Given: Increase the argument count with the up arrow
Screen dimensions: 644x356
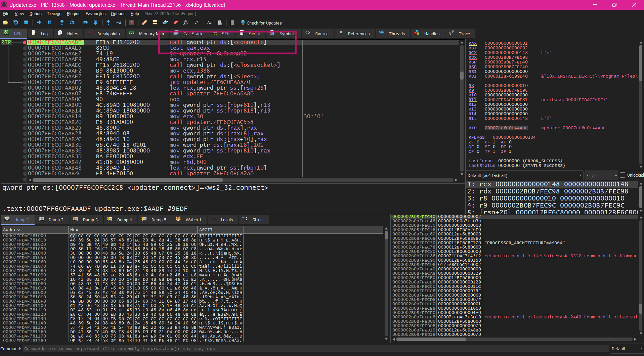Looking at the screenshot, I should coord(616,175).
